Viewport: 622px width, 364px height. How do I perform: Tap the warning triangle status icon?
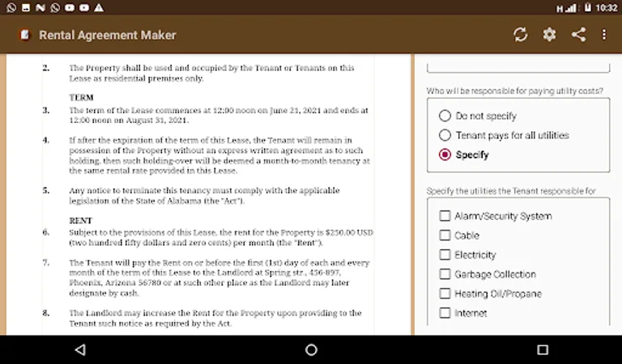(99, 7)
